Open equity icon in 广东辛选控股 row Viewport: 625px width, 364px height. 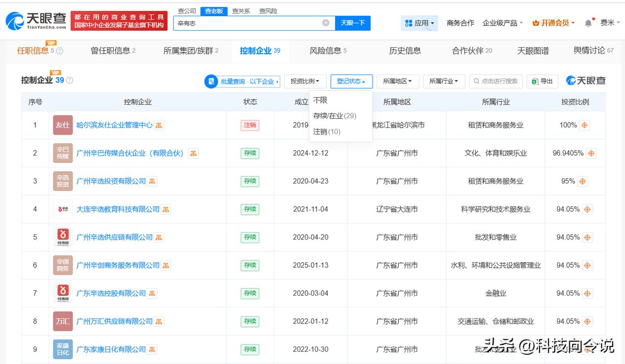(587, 294)
